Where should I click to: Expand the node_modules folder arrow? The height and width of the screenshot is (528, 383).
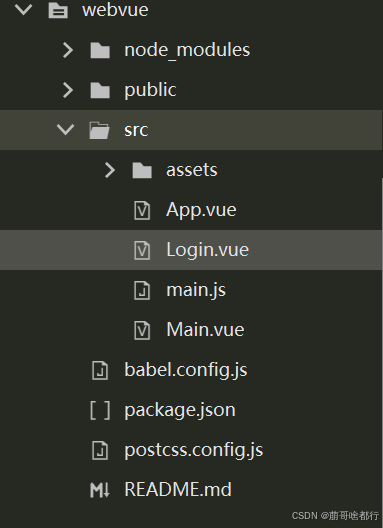(x=68, y=50)
